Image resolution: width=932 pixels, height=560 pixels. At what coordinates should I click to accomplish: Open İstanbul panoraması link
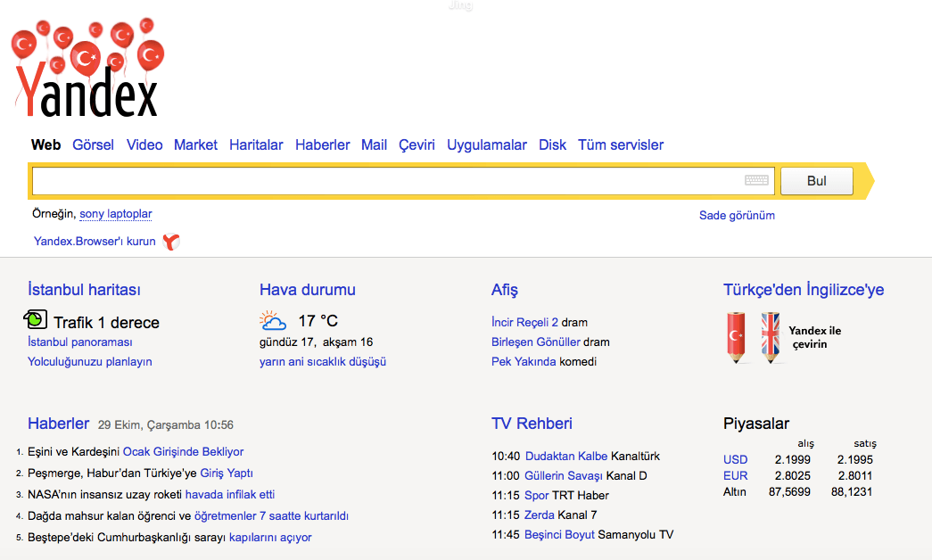point(80,342)
